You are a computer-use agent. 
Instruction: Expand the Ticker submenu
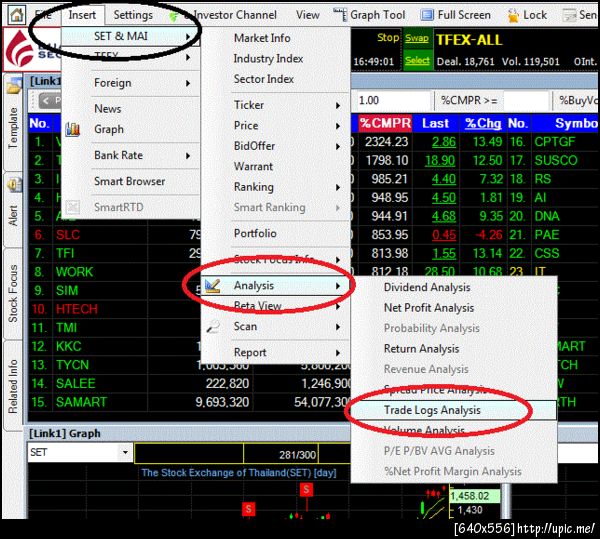pos(276,105)
